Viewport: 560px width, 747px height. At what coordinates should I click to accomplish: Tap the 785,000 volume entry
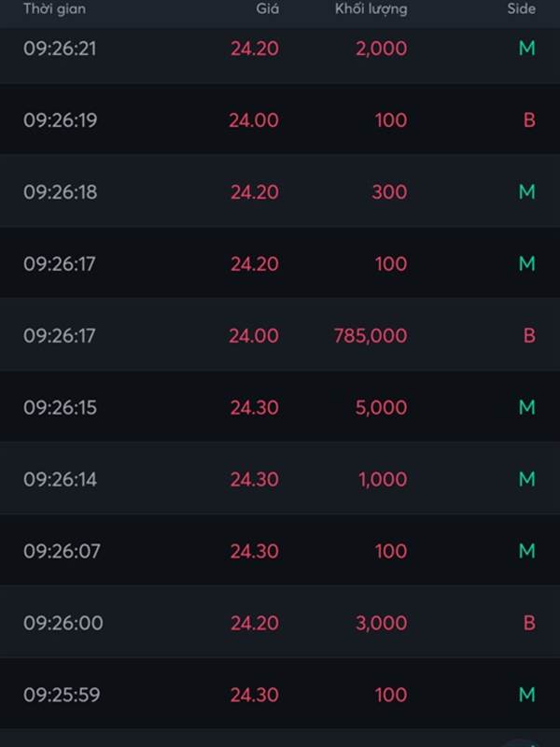(x=371, y=336)
